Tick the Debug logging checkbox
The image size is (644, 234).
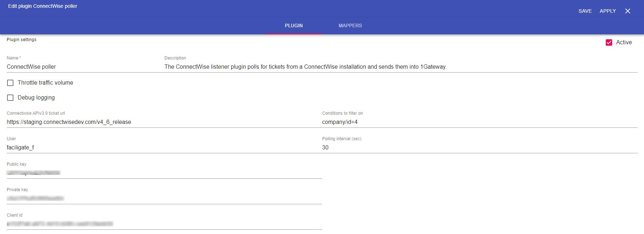click(x=10, y=98)
